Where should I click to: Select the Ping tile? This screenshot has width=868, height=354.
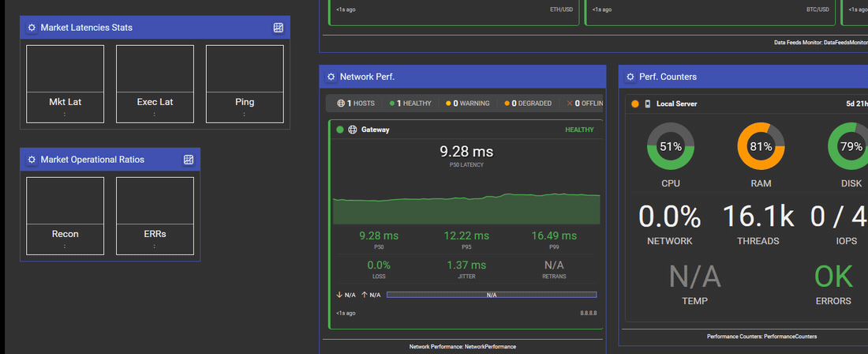click(245, 85)
